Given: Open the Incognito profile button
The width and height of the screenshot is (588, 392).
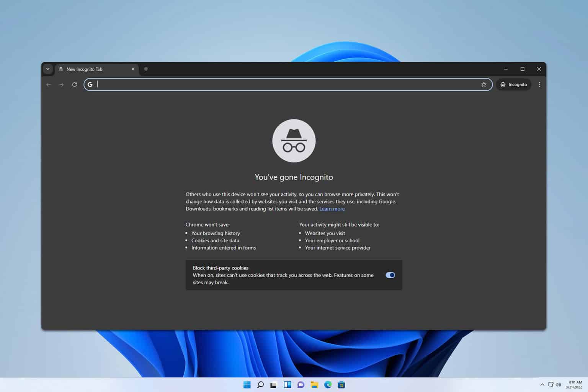Looking at the screenshot, I should [x=514, y=84].
